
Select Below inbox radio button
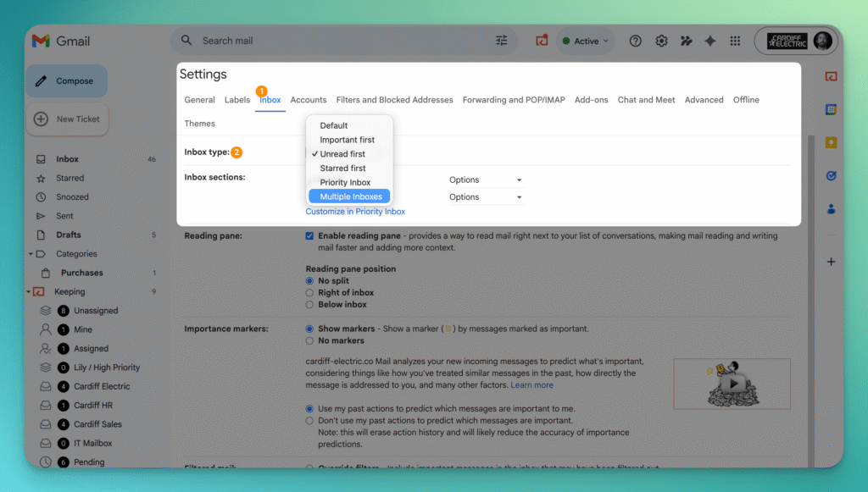click(x=309, y=305)
